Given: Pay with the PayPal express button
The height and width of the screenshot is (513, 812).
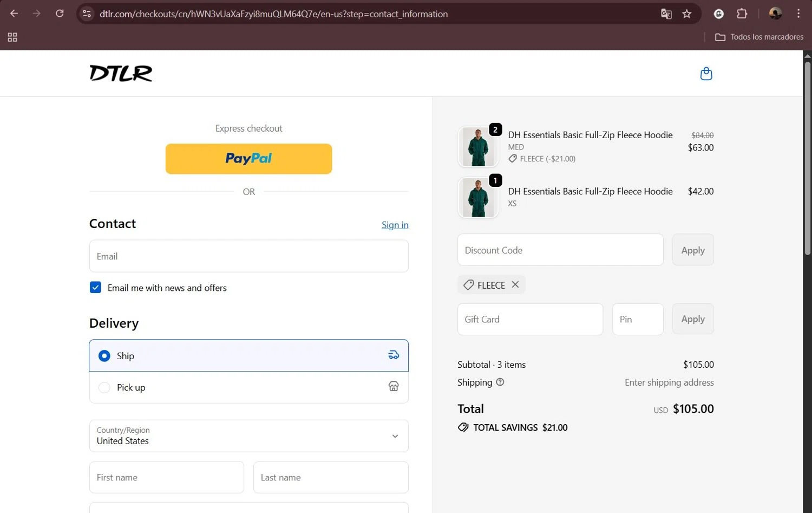Looking at the screenshot, I should (x=249, y=159).
